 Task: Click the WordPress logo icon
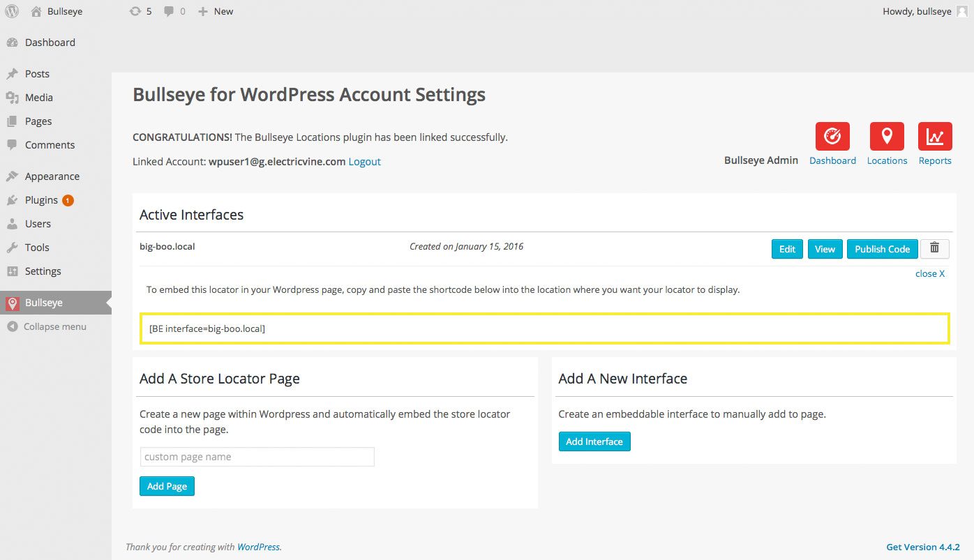pyautogui.click(x=12, y=11)
